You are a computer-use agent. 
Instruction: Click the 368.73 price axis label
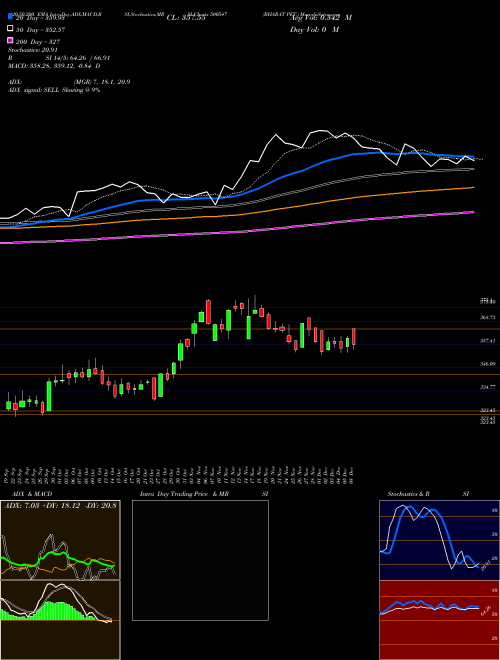click(487, 318)
